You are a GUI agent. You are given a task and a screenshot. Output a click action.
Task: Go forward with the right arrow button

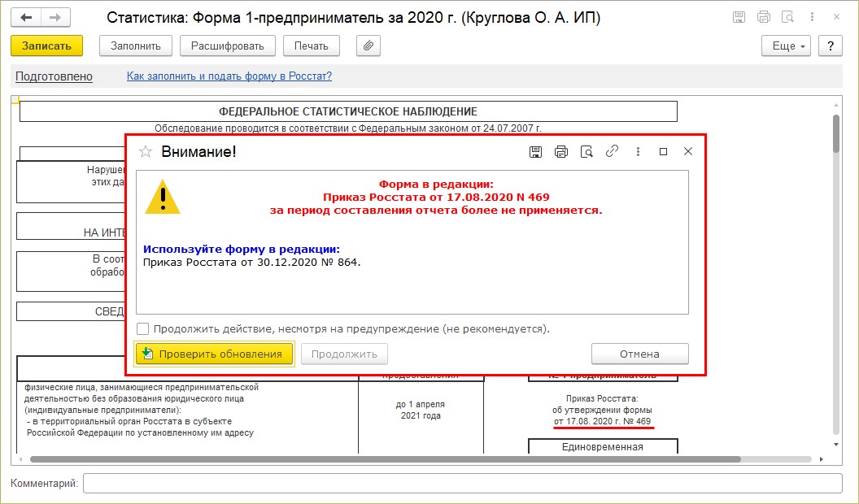pyautogui.click(x=55, y=18)
